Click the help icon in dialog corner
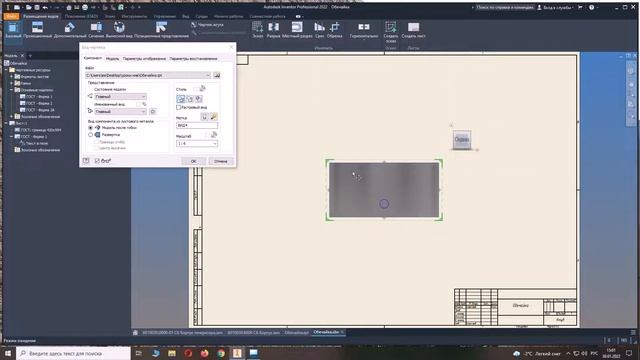640x360 pixels. click(86, 161)
